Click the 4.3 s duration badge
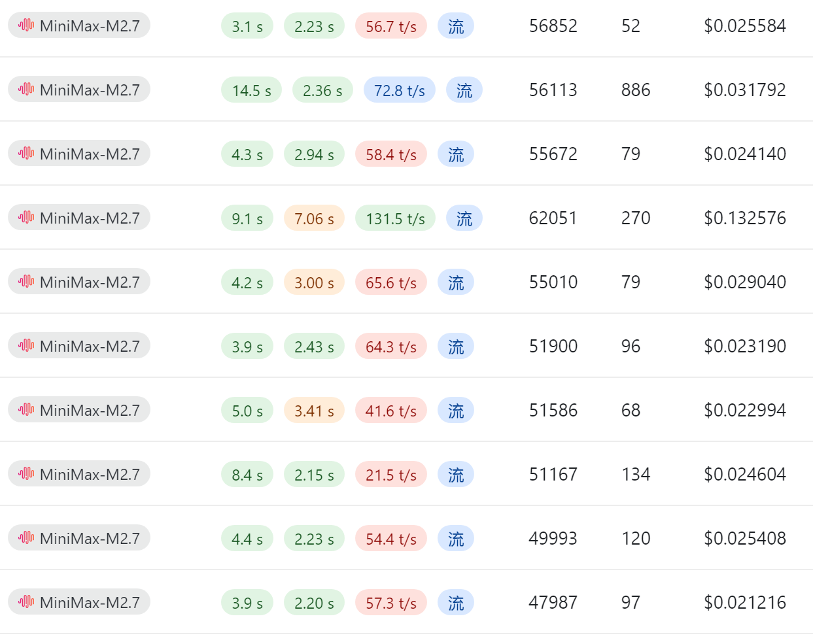This screenshot has width=813, height=644. click(x=247, y=154)
